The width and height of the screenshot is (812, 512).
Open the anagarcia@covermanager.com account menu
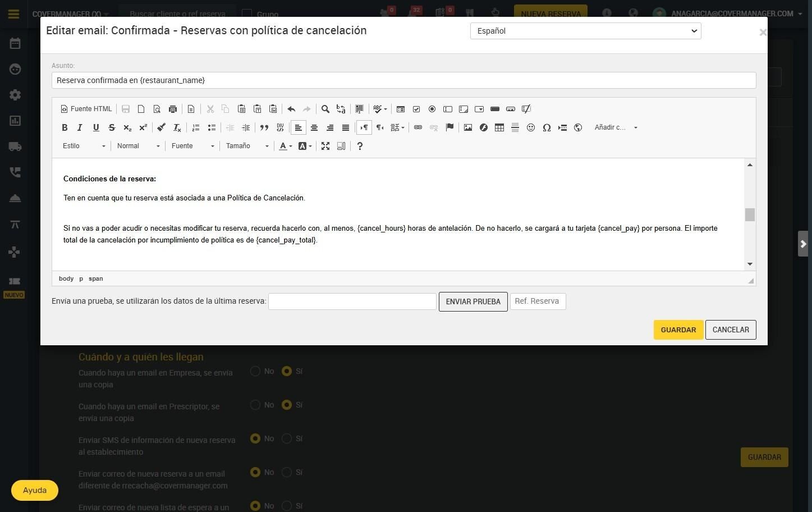[x=736, y=13]
